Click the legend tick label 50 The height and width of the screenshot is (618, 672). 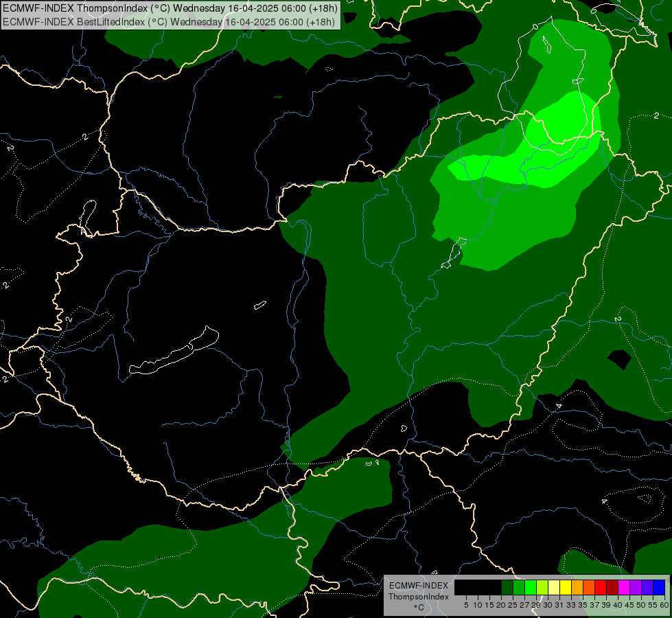click(x=640, y=605)
